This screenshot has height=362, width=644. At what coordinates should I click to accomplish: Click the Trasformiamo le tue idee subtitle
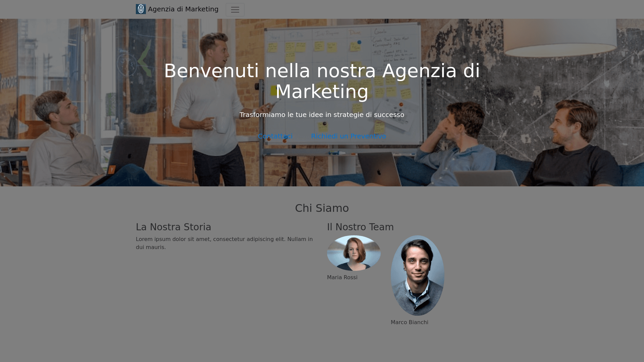(x=322, y=115)
